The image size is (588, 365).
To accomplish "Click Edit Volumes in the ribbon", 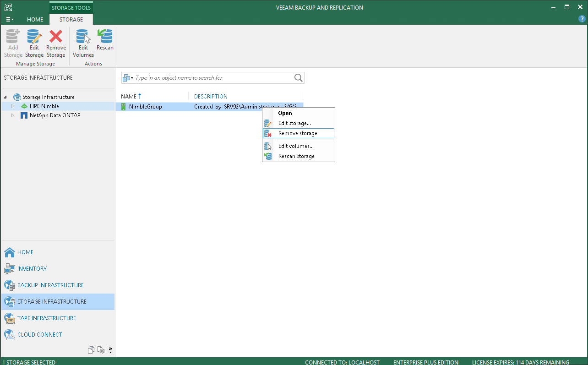I will tap(83, 44).
